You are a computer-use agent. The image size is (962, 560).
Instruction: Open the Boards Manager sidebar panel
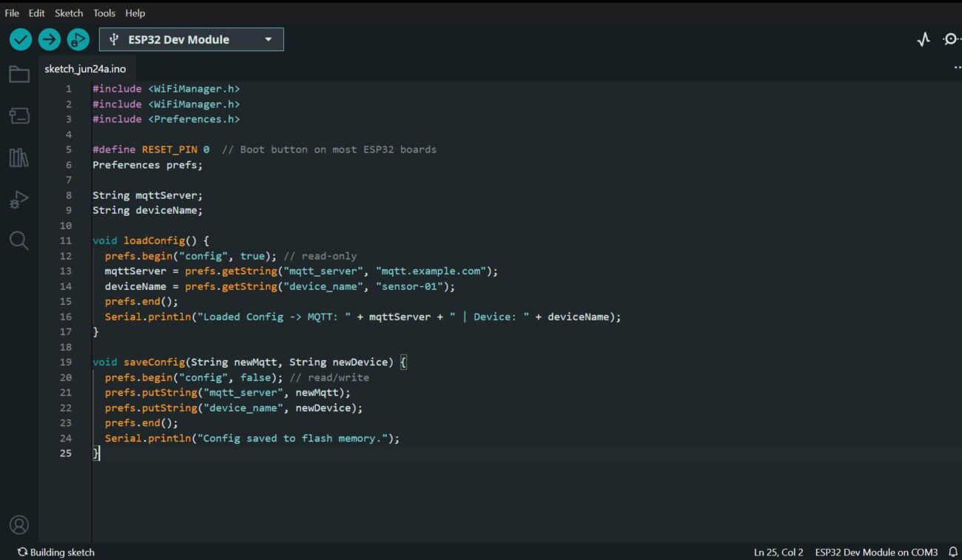click(x=19, y=115)
